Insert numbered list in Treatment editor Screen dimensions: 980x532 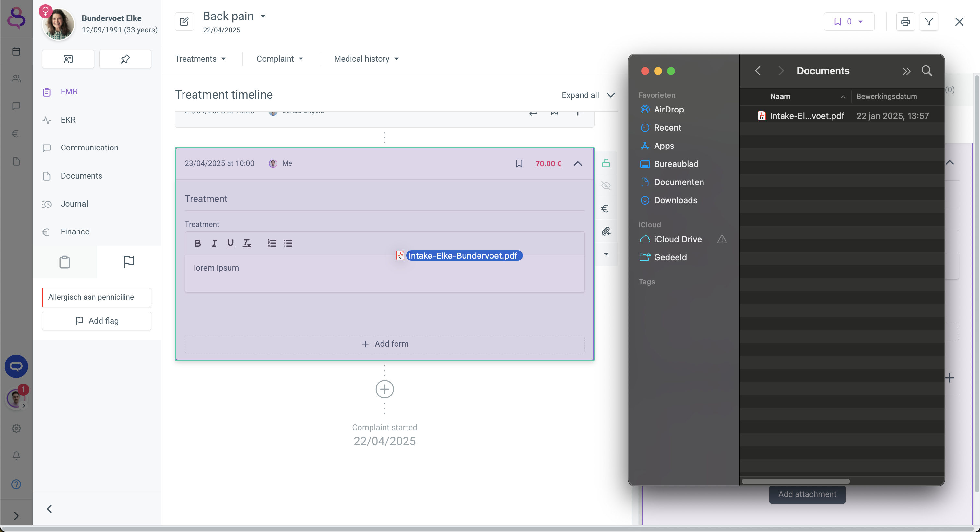pos(272,243)
